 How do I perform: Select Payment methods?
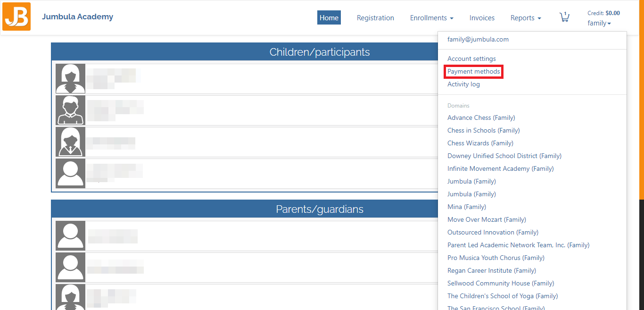[474, 72]
